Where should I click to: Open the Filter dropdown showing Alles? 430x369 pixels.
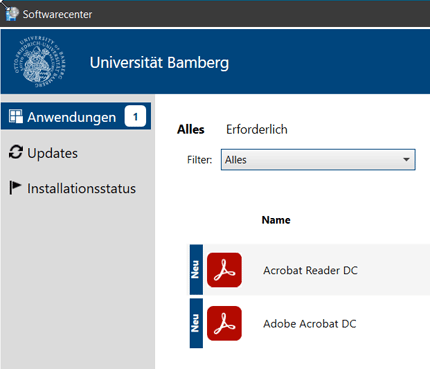point(318,160)
